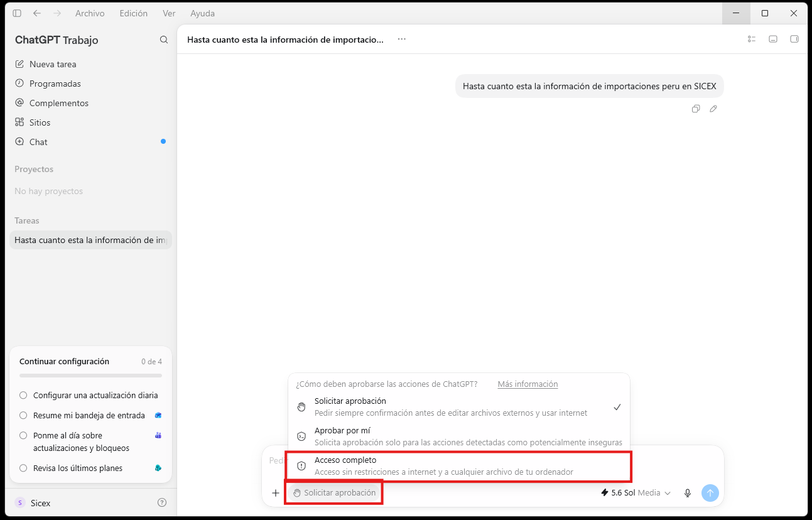Go back with the left arrow

[x=37, y=13]
